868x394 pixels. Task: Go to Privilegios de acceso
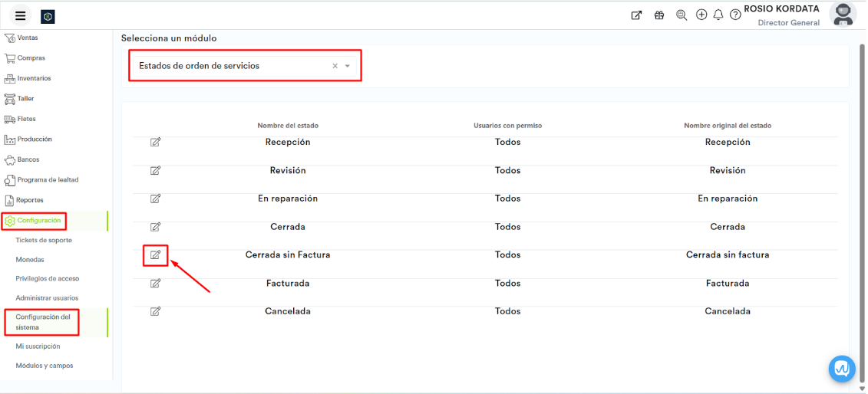[x=47, y=279]
